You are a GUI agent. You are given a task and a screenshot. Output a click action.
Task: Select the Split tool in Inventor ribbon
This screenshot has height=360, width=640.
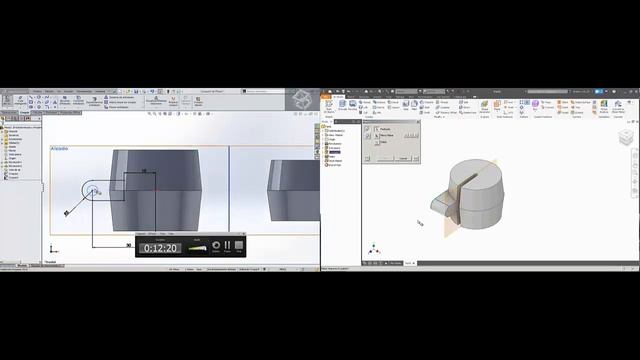tap(464, 102)
